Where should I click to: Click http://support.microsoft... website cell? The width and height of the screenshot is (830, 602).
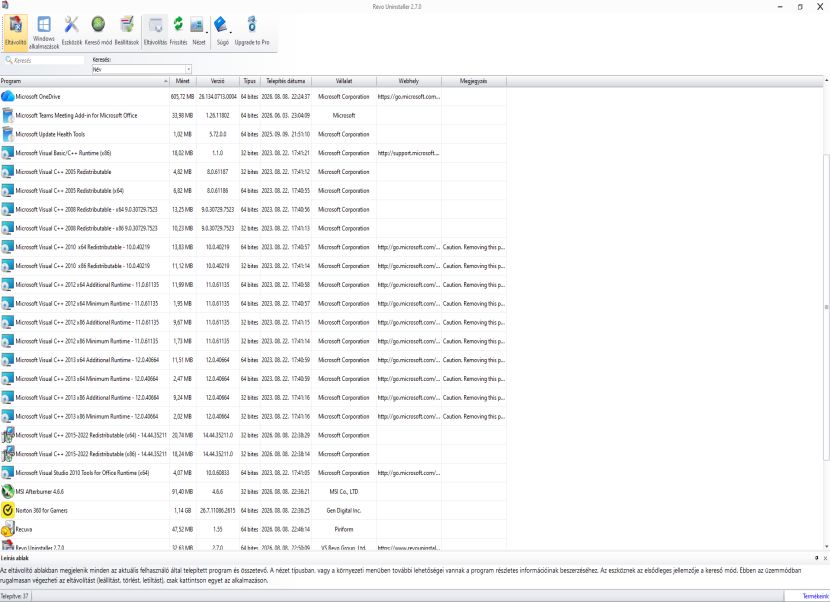[x=409, y=153]
